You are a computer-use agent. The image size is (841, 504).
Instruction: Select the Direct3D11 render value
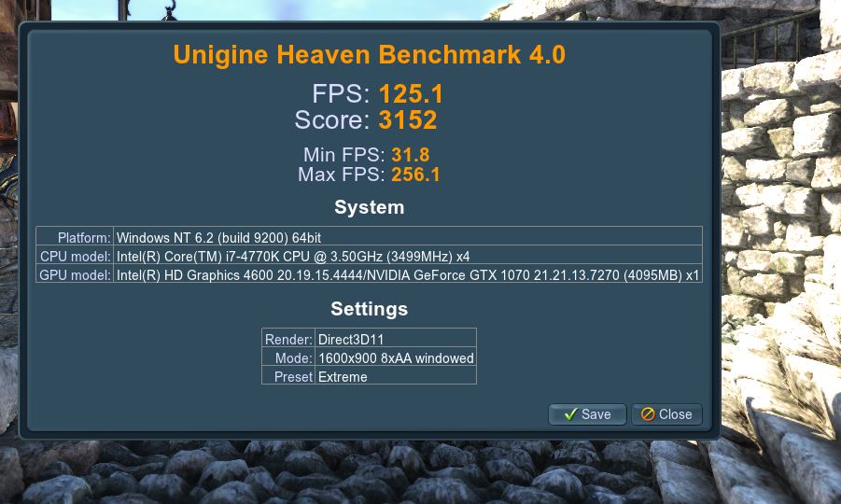pos(395,338)
